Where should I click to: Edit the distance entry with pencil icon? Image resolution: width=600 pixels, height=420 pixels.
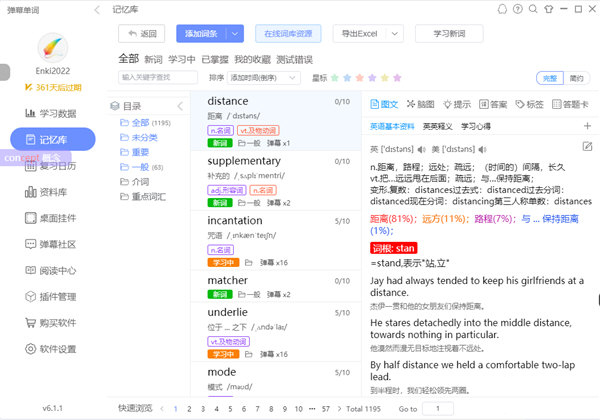tap(587, 146)
